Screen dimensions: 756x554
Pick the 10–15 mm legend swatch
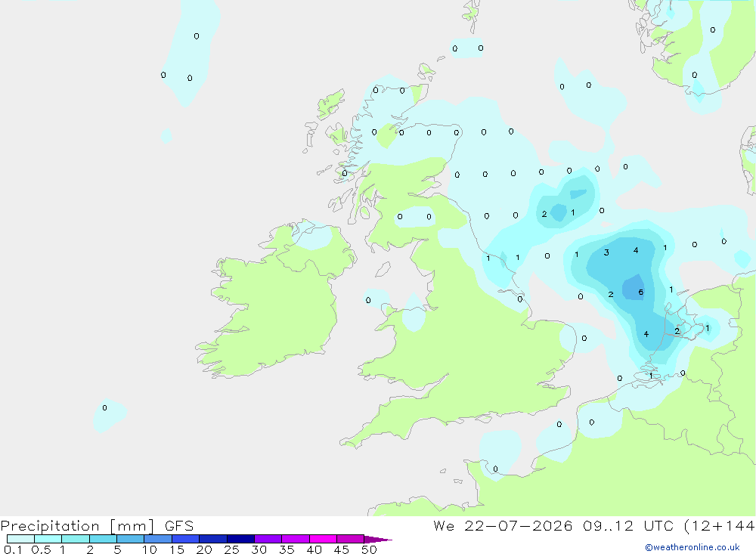coord(158,539)
